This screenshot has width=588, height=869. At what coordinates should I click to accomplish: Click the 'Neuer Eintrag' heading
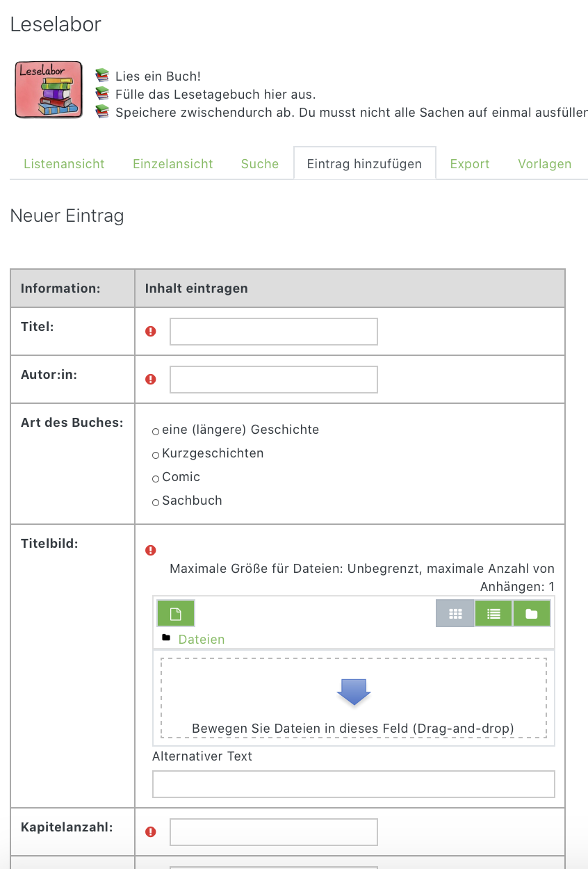67,216
